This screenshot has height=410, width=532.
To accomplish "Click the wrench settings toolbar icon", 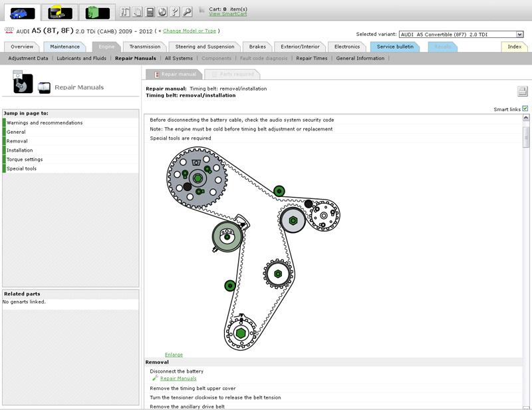I will pos(188,12).
